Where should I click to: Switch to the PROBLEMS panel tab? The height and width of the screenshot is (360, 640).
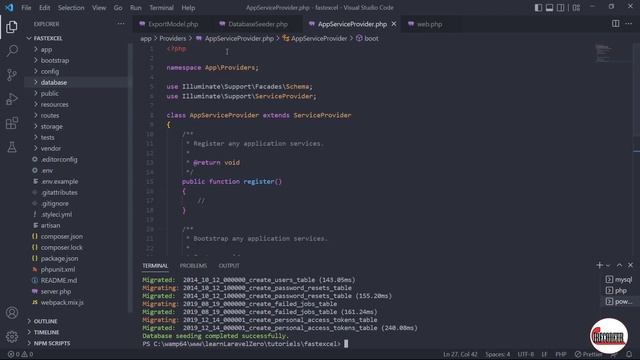(x=193, y=266)
